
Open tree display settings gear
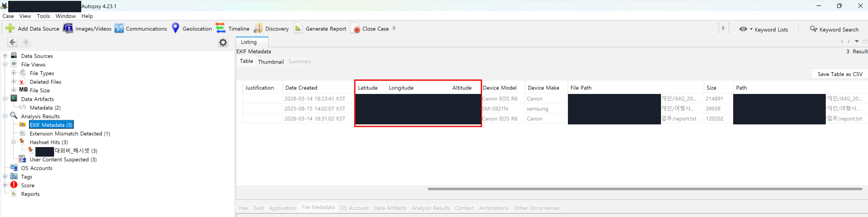223,42
